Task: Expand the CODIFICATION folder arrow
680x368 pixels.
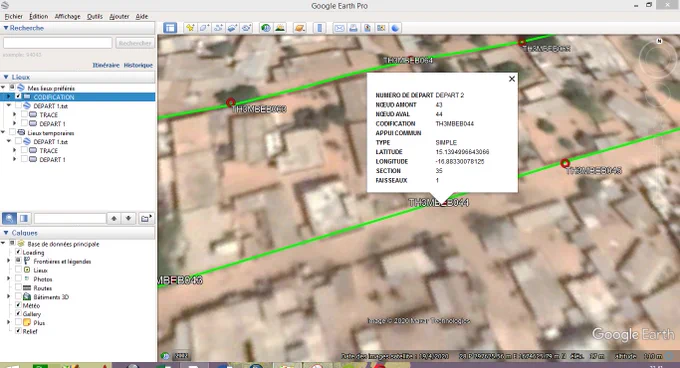Action: click(8, 97)
